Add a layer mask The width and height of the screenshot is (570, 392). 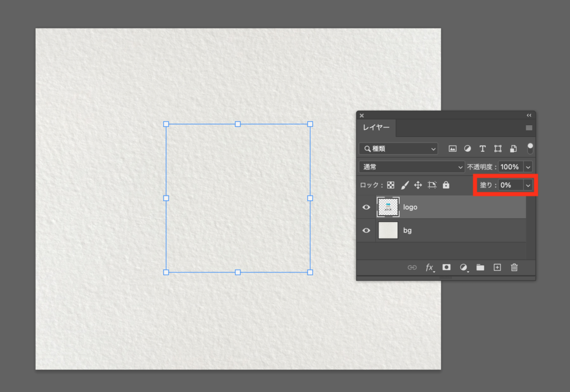coord(446,267)
